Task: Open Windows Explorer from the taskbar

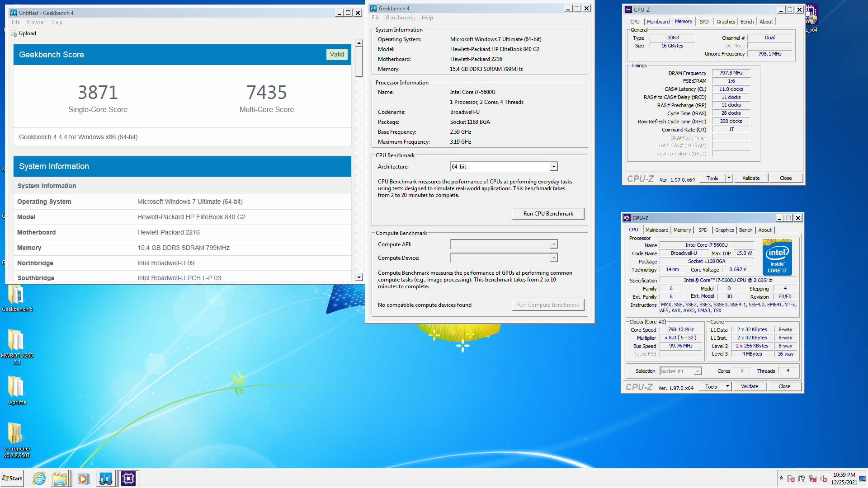Action: [x=60, y=479]
